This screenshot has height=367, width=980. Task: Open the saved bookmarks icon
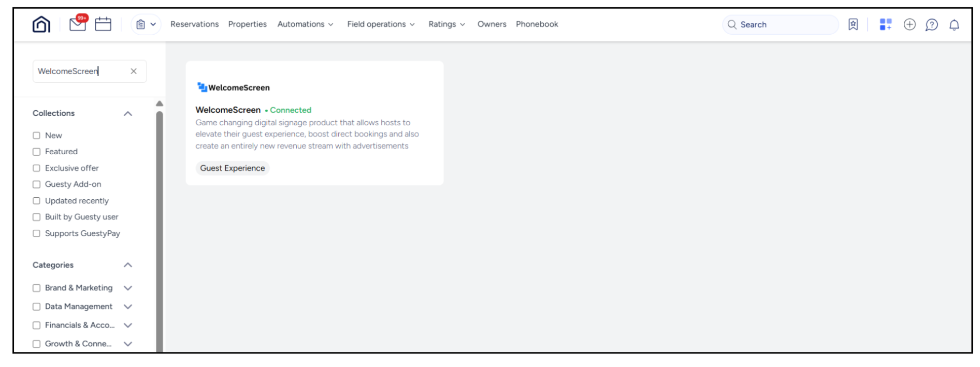[853, 24]
